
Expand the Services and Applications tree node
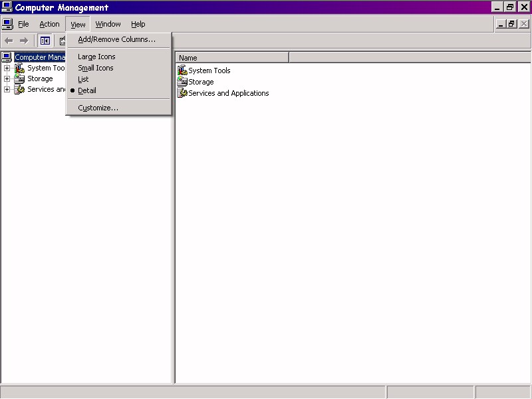tap(7, 89)
